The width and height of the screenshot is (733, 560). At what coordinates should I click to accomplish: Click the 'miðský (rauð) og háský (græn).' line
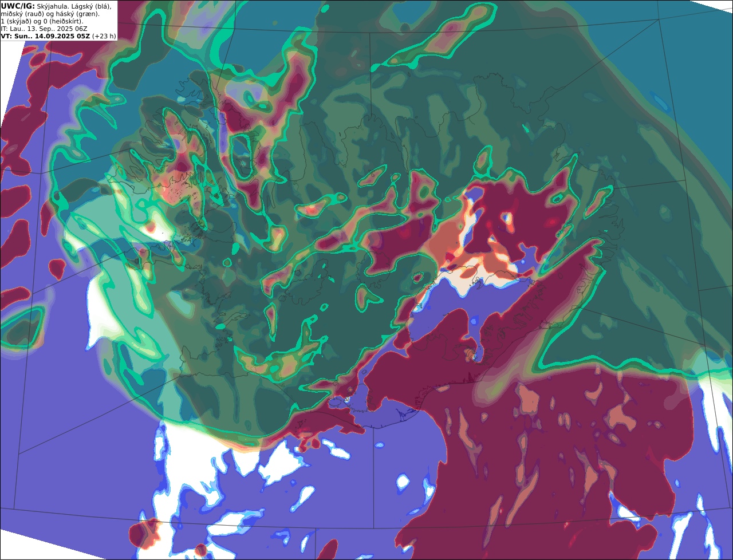(50, 14)
